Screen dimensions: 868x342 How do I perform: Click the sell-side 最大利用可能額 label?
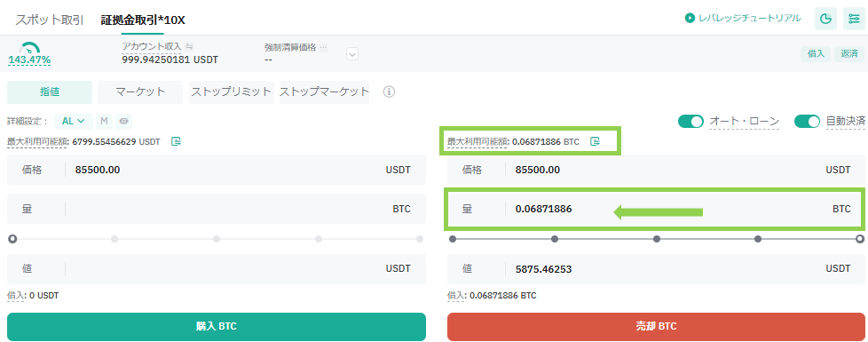(477, 142)
